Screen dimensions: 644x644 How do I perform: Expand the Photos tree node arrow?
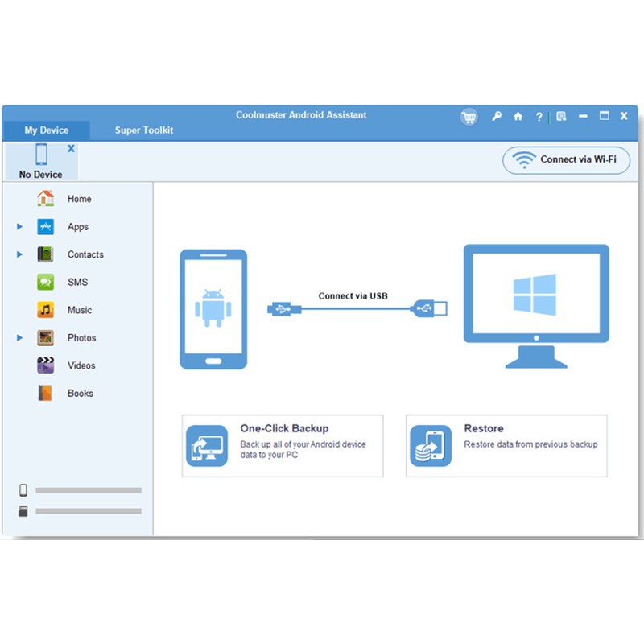(20, 338)
